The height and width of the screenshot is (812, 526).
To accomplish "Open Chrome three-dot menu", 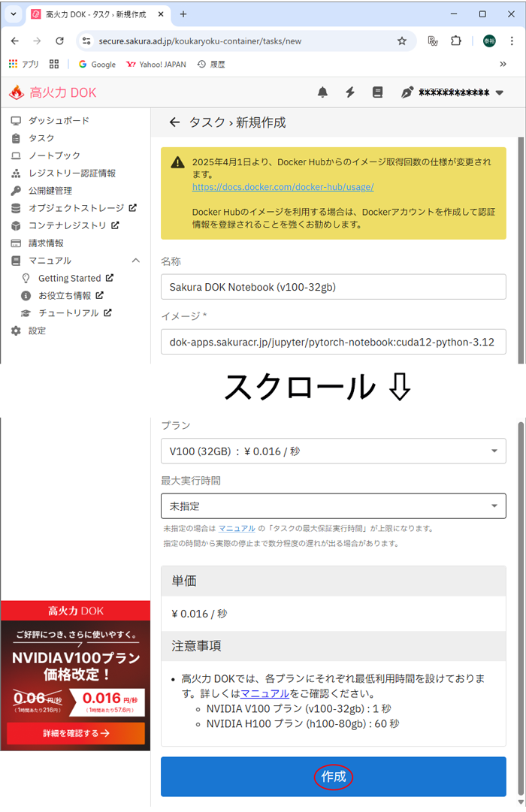I will 512,41.
